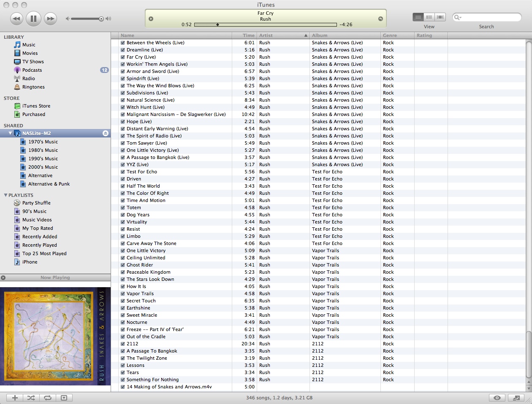
Task: Switch to list view
Action: point(418,17)
